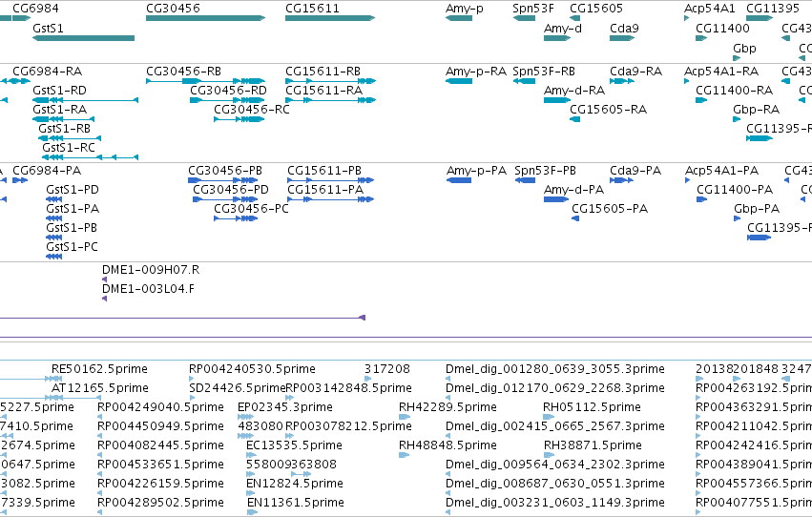Select the GstS1-RD transcript label
This screenshot has height=517, width=812.
(x=59, y=91)
